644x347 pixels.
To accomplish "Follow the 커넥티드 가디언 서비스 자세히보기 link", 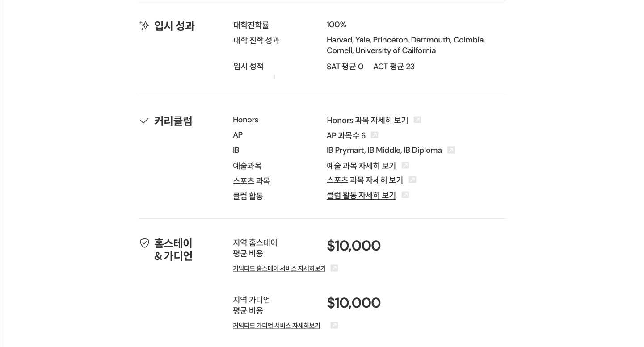I will [276, 326].
